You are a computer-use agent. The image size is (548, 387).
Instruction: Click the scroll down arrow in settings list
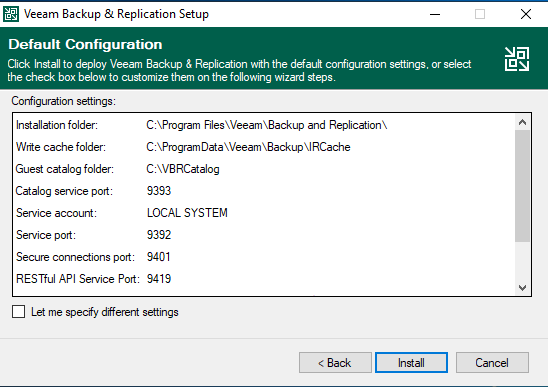click(522, 288)
